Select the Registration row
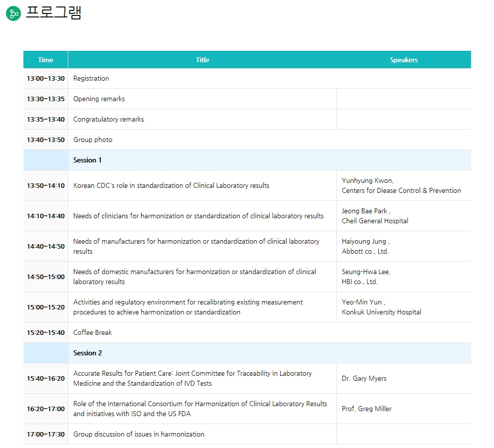Image resolution: width=494 pixels, height=448 pixels. click(x=91, y=79)
